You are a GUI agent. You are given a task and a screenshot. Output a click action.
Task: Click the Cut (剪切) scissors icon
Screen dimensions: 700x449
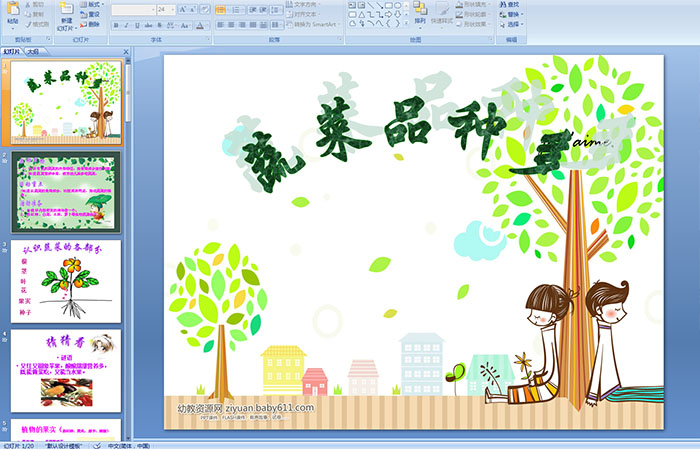28,4
